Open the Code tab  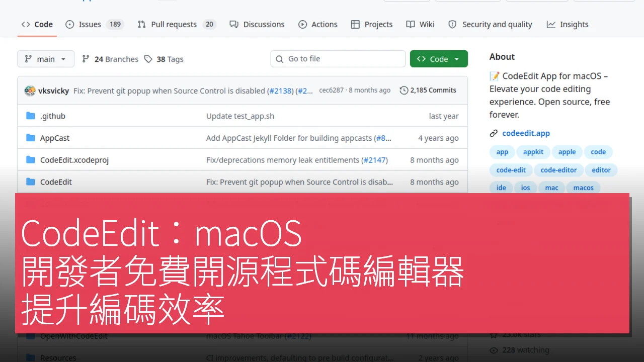coord(37,24)
